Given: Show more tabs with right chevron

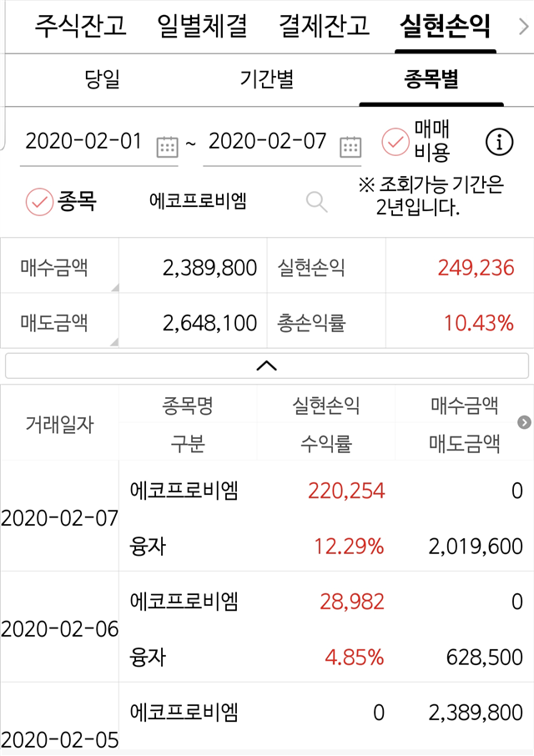Looking at the screenshot, I should (x=523, y=27).
